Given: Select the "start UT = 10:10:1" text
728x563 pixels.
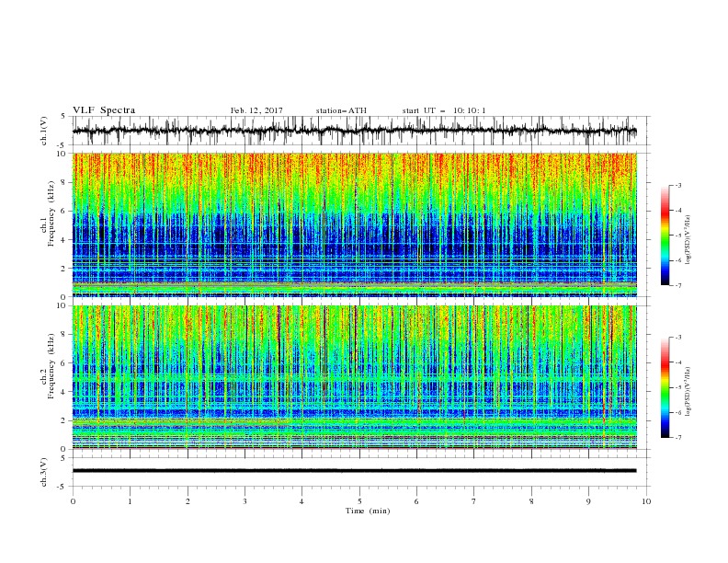Looking at the screenshot, I should (x=444, y=110).
